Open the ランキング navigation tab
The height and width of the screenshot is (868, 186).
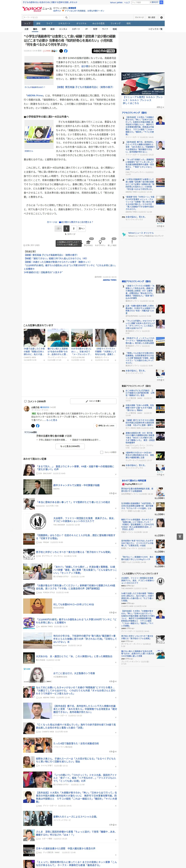115,23
